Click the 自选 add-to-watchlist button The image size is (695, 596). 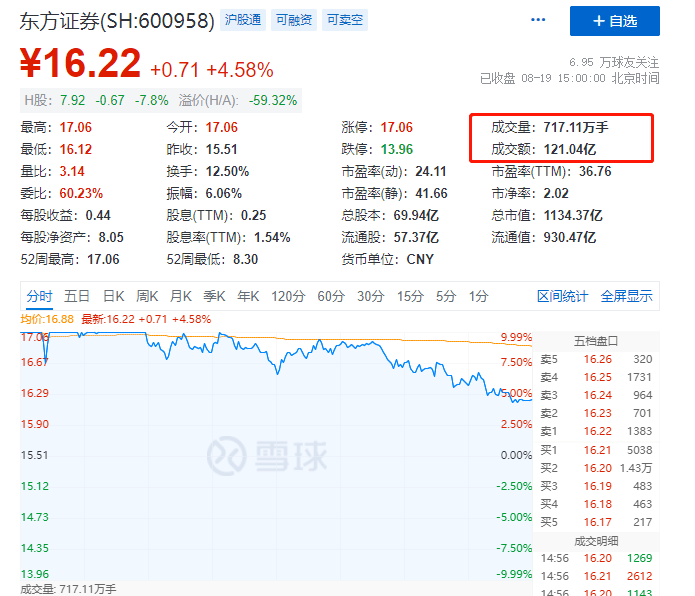(614, 21)
